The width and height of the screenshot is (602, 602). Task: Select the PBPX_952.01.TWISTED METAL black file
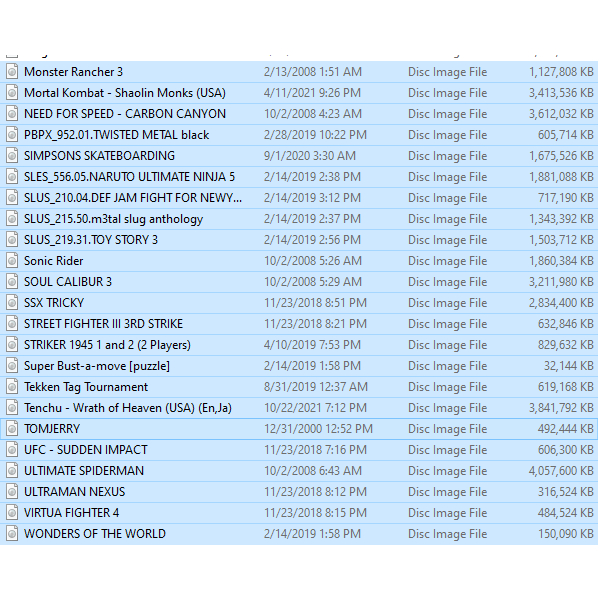(x=116, y=135)
